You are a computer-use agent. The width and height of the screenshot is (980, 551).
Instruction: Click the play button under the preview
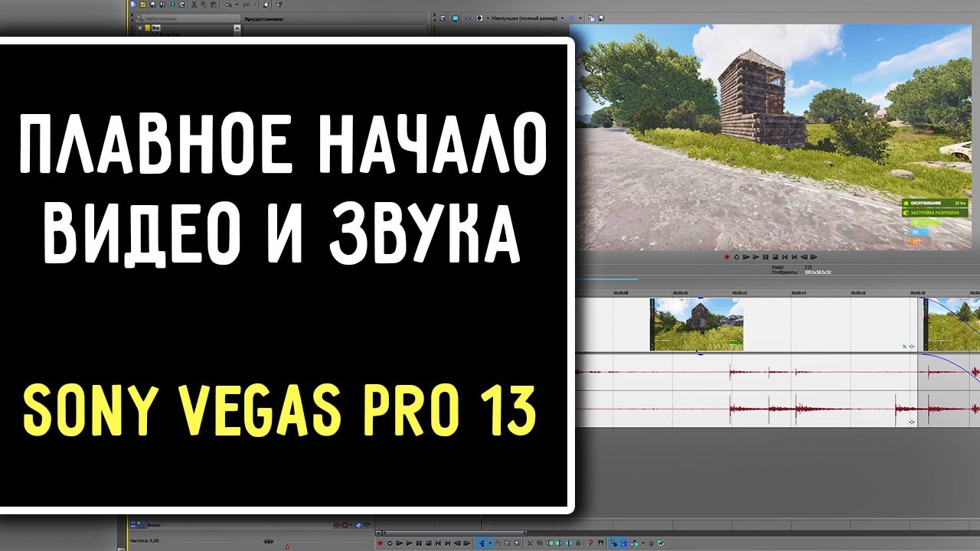(x=756, y=257)
